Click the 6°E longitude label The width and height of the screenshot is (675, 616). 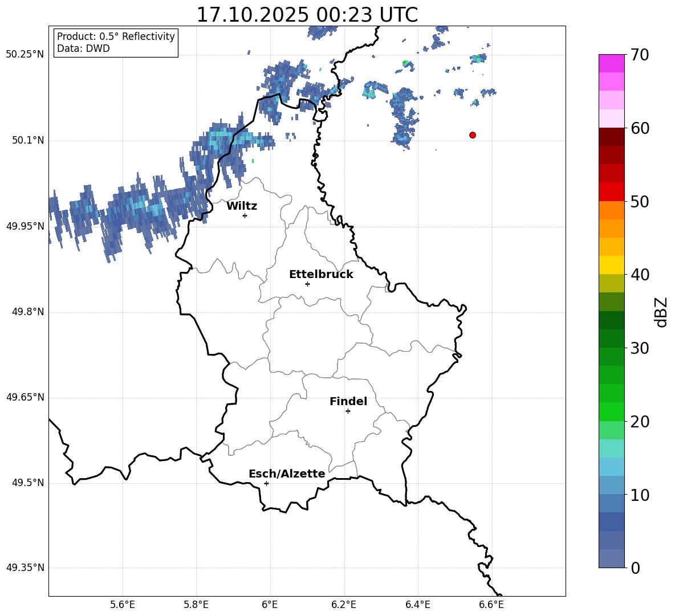click(x=270, y=605)
